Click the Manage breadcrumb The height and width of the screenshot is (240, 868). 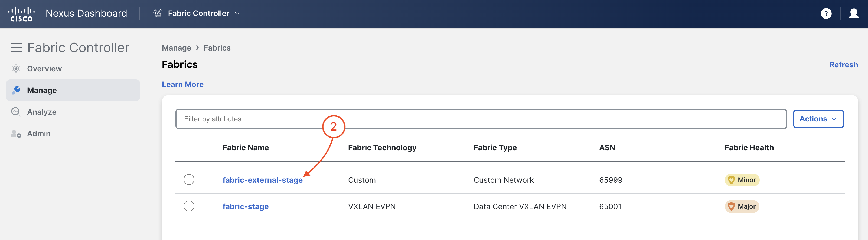pyautogui.click(x=176, y=48)
